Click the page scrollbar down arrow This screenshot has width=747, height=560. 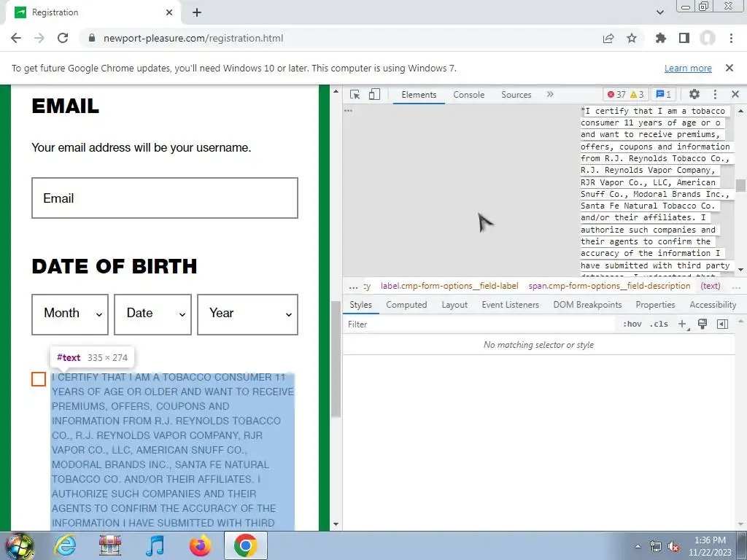point(336,524)
